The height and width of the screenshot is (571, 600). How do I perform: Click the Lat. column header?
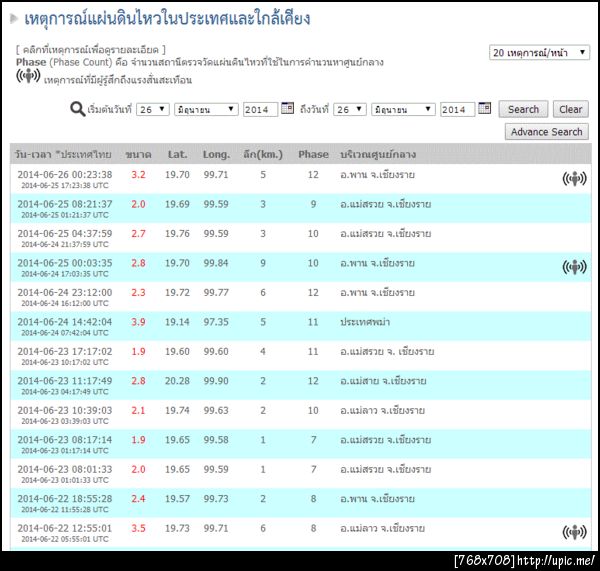click(178, 154)
